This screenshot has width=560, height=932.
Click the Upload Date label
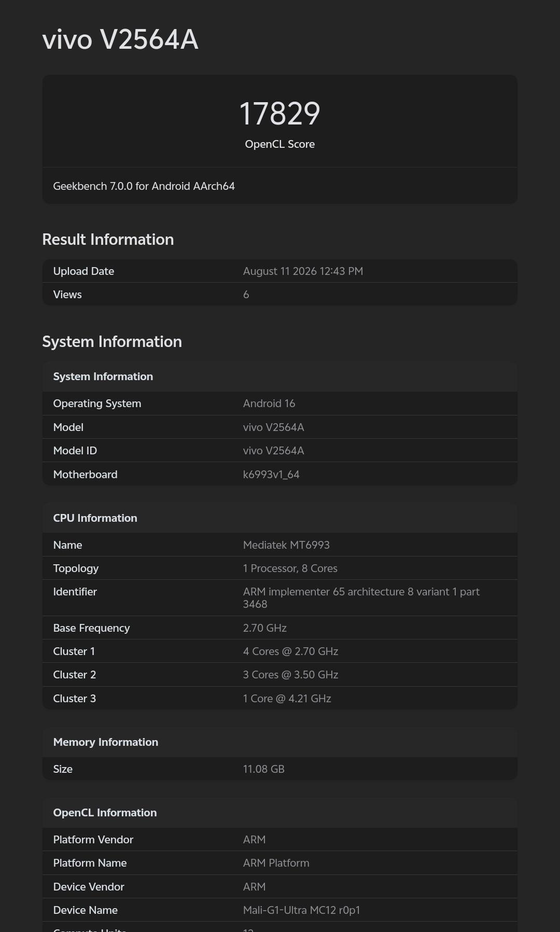coord(83,271)
